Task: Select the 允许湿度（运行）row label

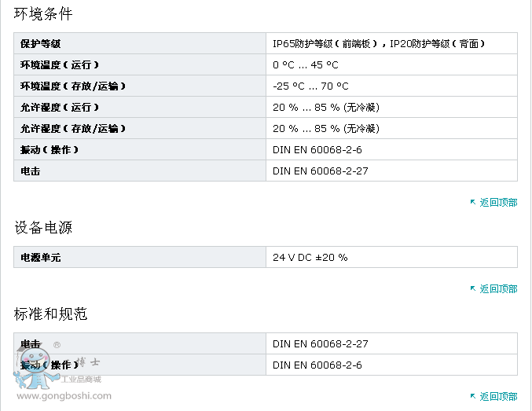Action: [x=60, y=108]
